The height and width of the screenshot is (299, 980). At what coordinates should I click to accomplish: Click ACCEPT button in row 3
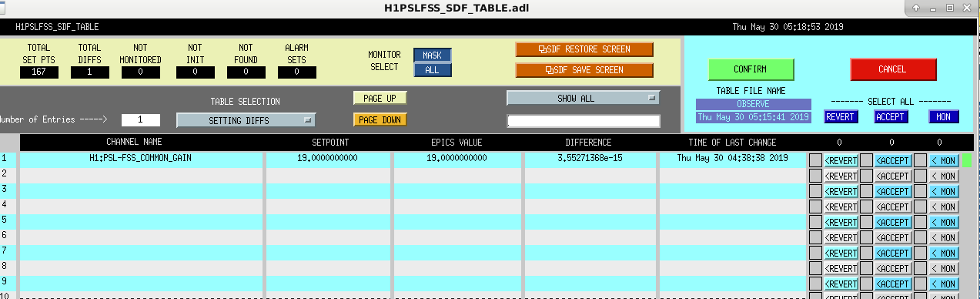click(893, 191)
